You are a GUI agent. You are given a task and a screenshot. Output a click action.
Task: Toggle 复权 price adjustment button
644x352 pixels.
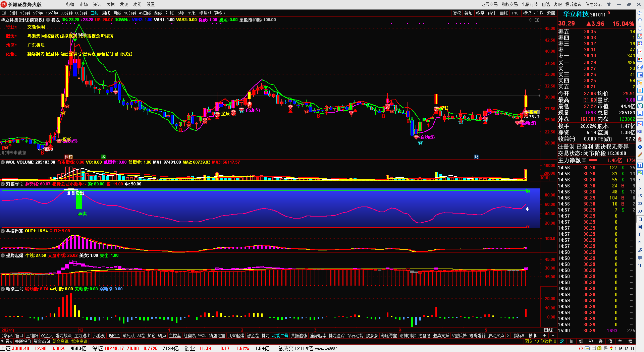457,13
